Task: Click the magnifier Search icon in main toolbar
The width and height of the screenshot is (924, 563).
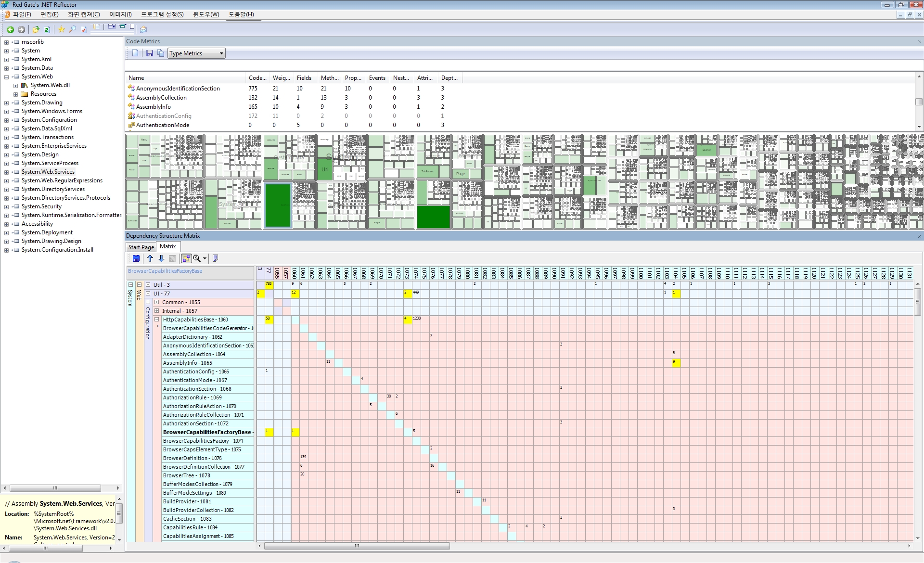Action: [x=73, y=30]
